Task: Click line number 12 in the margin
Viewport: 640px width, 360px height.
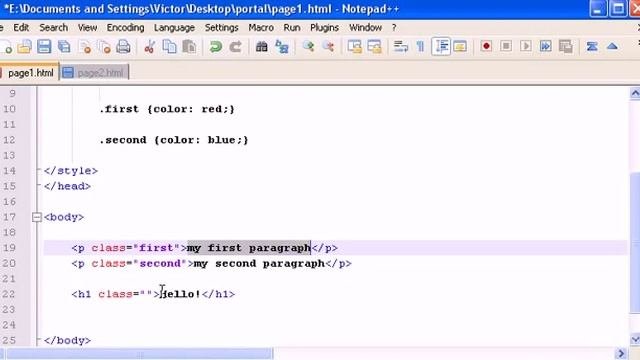Action: click(x=9, y=140)
